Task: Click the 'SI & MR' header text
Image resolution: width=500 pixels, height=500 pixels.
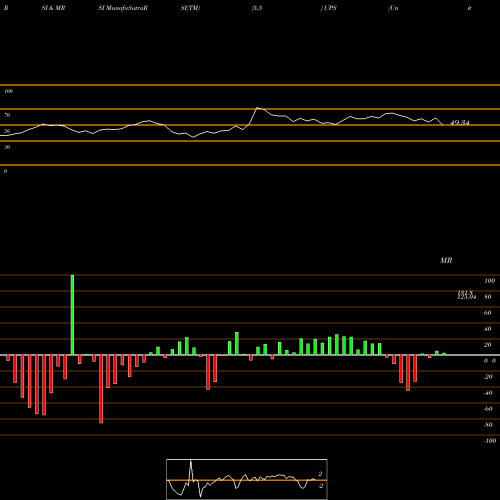Action: pos(53,8)
